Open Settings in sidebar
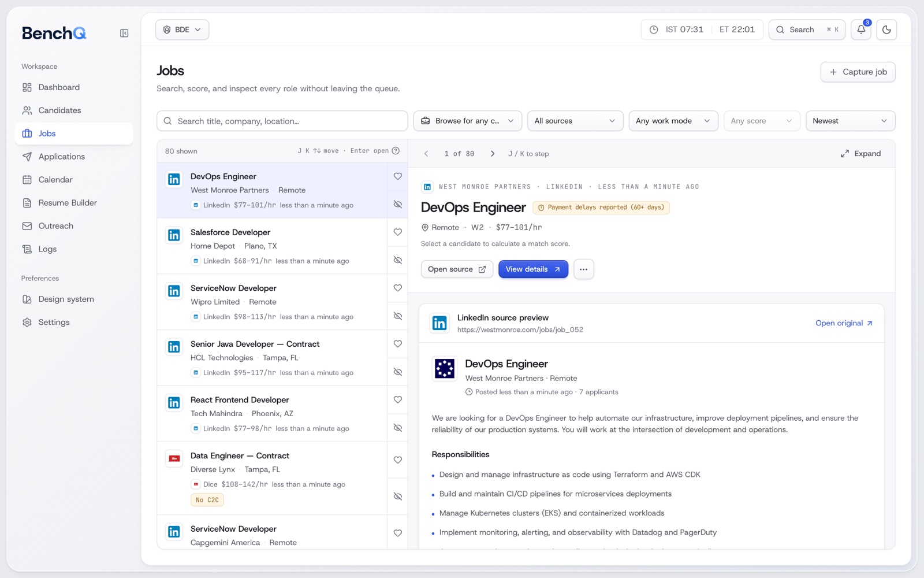 click(x=74, y=323)
